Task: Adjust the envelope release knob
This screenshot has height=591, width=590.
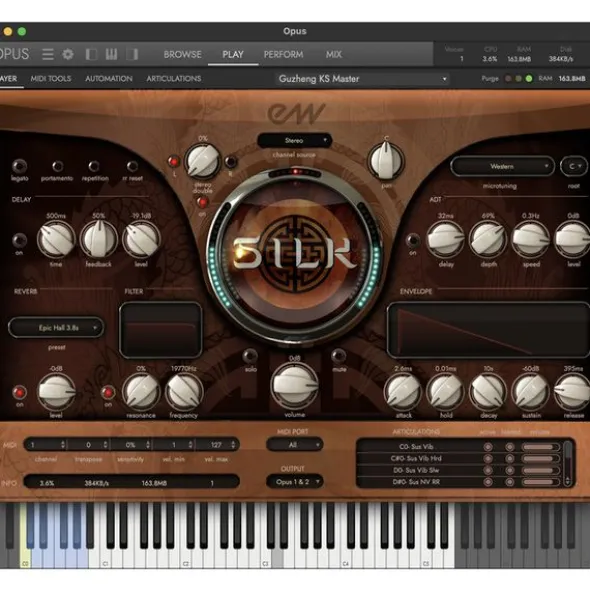Action: [x=573, y=392]
